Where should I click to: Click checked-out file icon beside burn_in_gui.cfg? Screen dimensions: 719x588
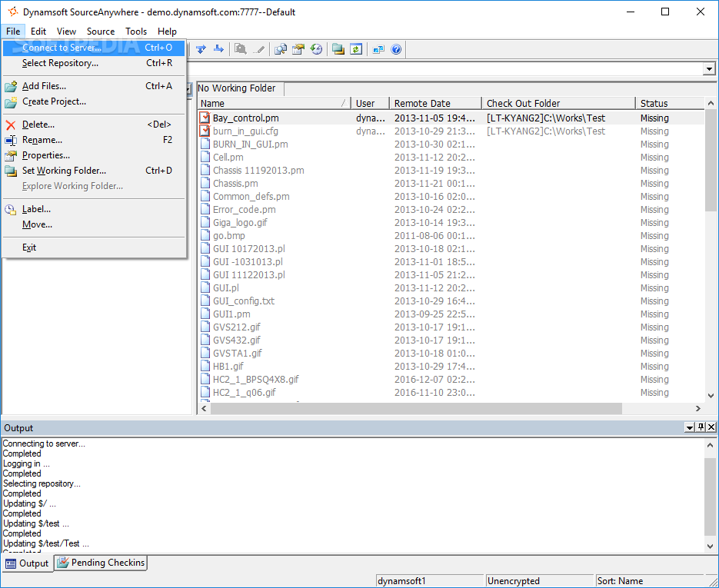[x=205, y=131]
